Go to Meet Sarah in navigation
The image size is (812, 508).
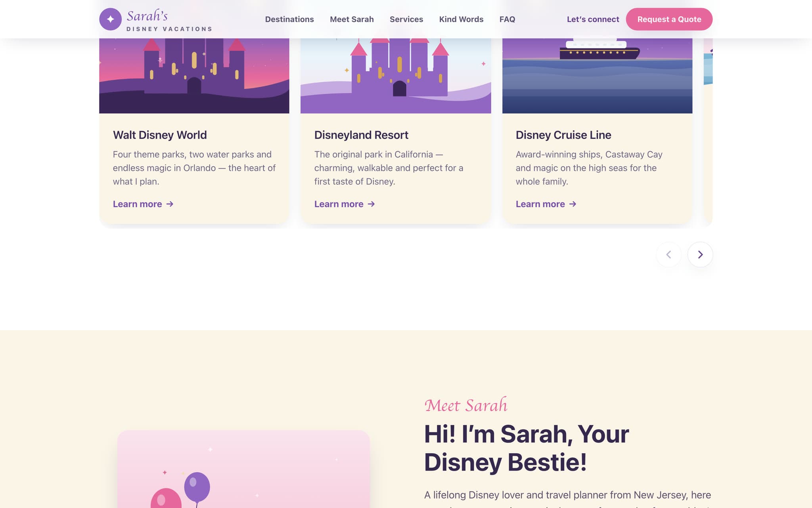(352, 19)
